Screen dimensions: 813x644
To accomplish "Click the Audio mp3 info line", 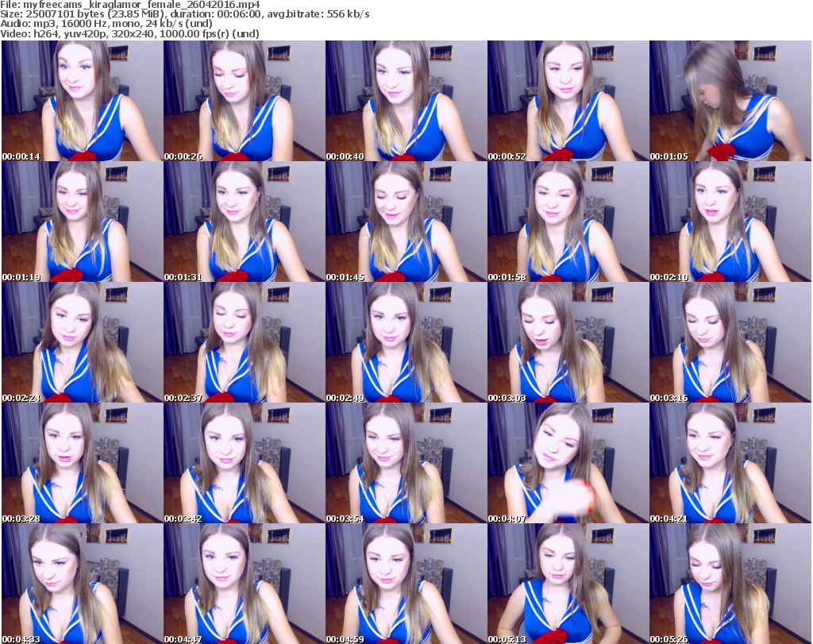I will pos(106,24).
